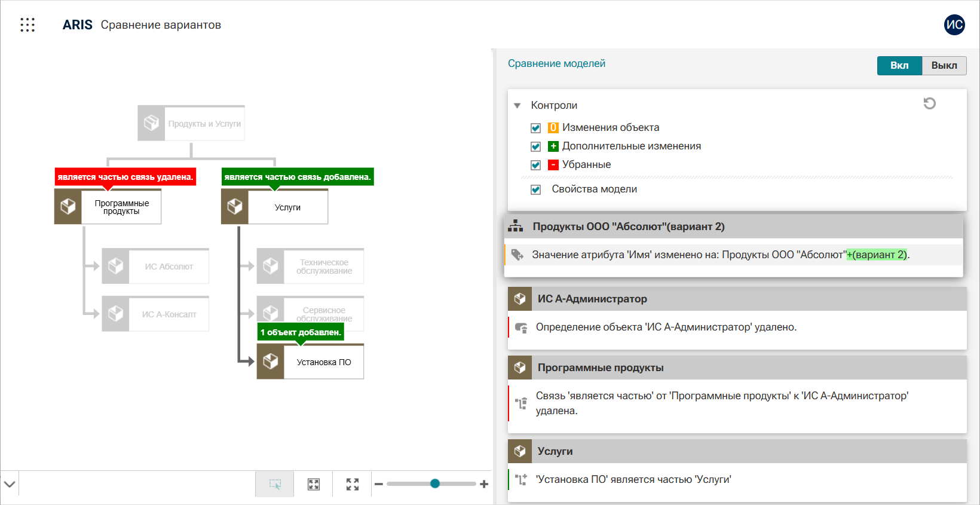The height and width of the screenshot is (505, 980).
Task: Select the Установка ПО object icon in diagram
Action: click(x=271, y=362)
